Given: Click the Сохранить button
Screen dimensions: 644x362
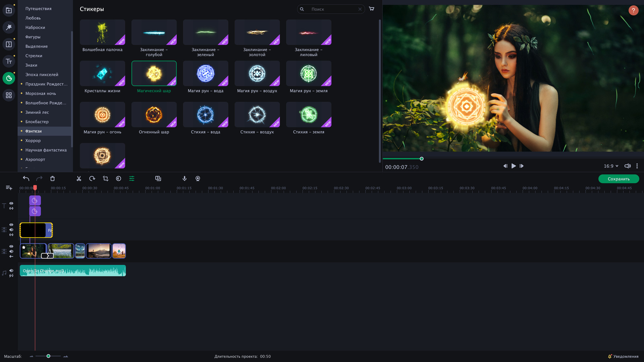Looking at the screenshot, I should pyautogui.click(x=618, y=179).
